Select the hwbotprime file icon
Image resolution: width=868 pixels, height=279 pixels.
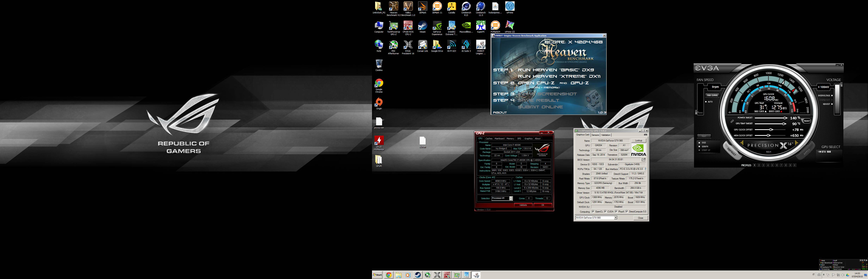(495, 8)
